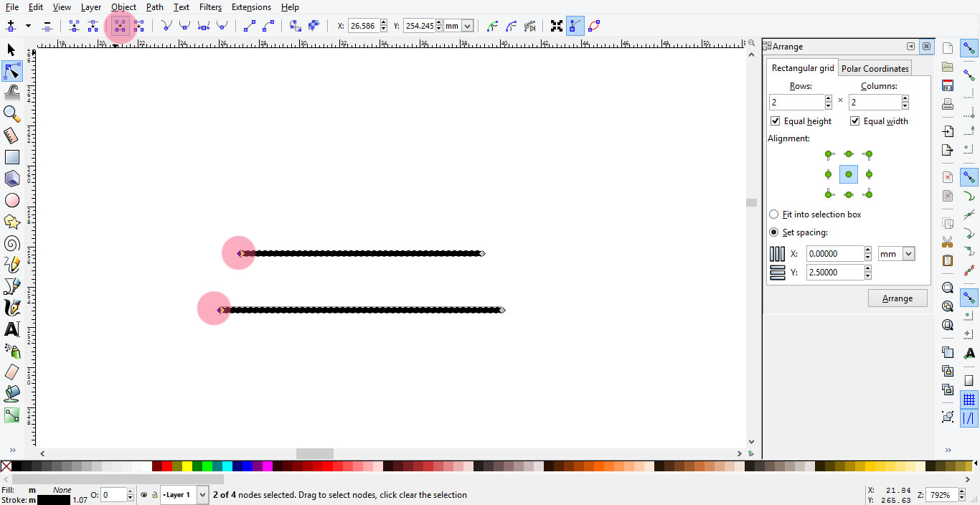Toggle Equal width checkbox

pyautogui.click(x=854, y=121)
